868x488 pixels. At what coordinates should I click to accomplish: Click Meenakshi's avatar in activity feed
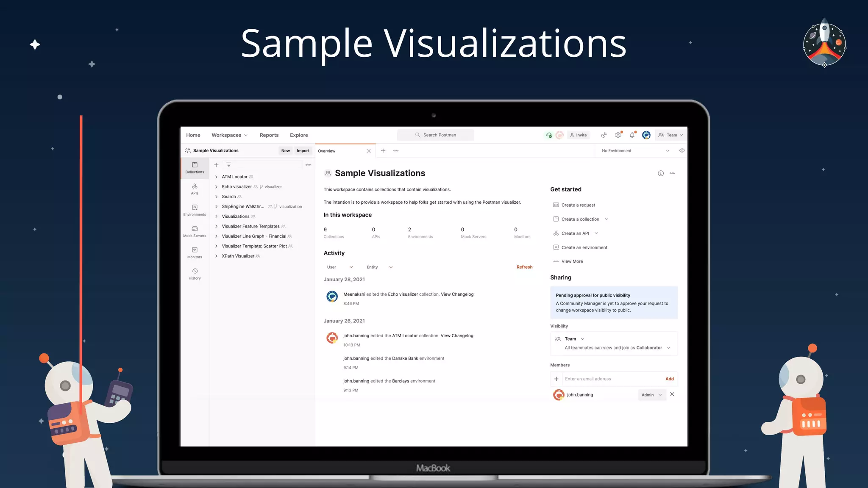click(332, 296)
